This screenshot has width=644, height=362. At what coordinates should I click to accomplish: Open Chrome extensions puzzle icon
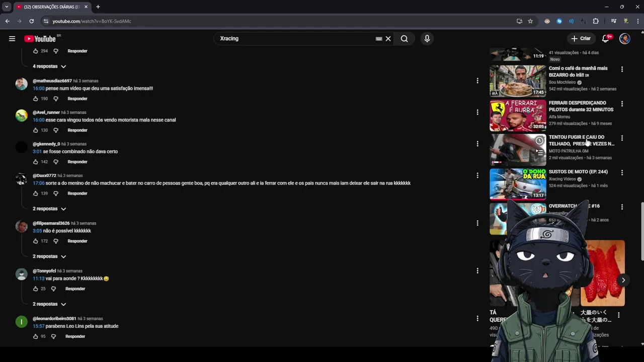pyautogui.click(x=596, y=21)
